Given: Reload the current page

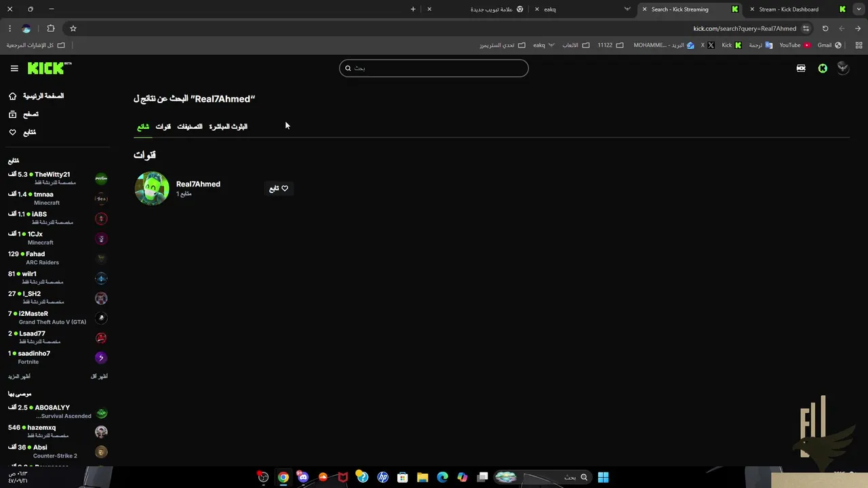Looking at the screenshot, I should (825, 28).
